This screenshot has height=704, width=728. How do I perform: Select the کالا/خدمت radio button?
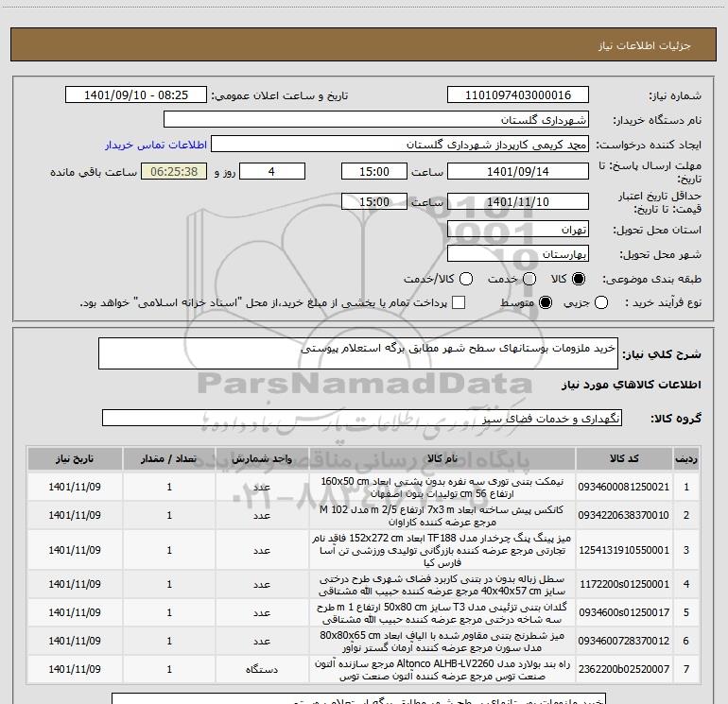(x=466, y=279)
